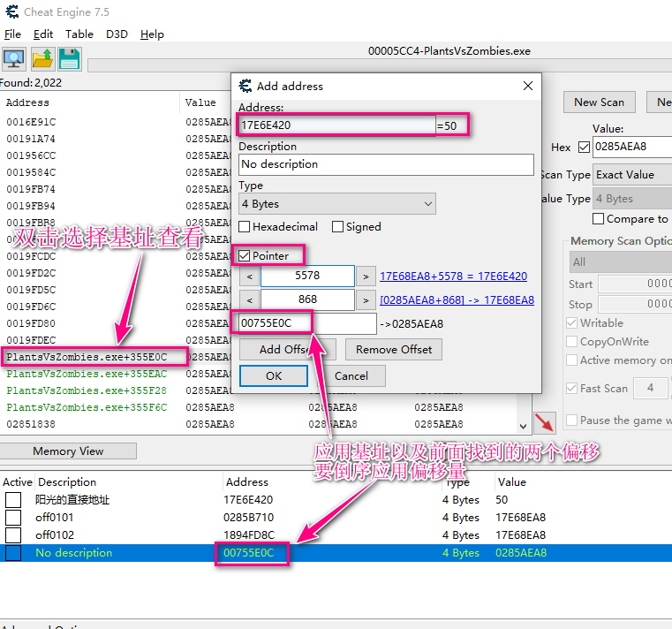Decrease the 868 offset with left arrow
This screenshot has width=672, height=629.
(x=249, y=300)
